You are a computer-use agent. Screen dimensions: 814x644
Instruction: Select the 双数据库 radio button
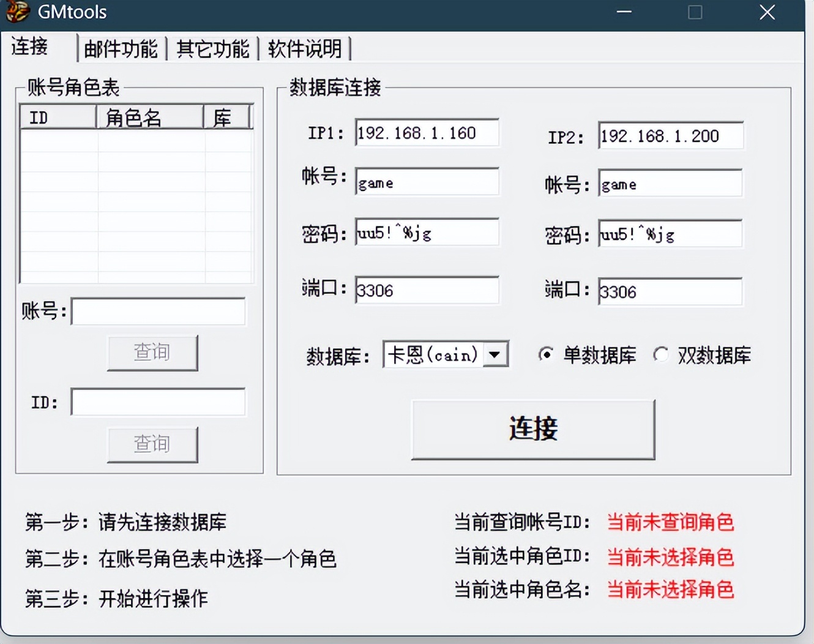click(662, 355)
